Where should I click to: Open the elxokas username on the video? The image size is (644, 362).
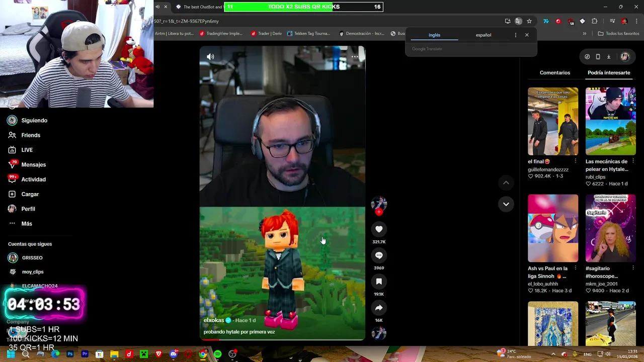coord(214,320)
